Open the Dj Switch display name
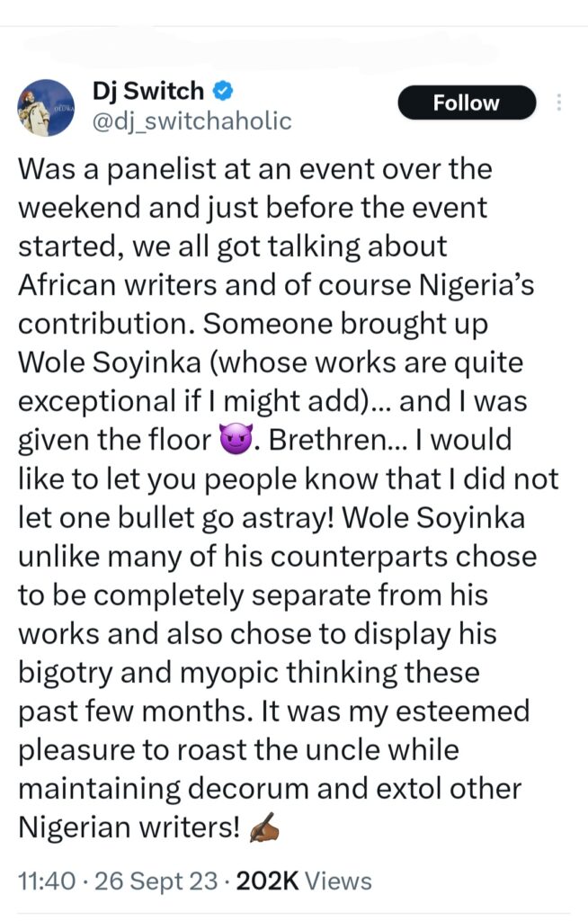This screenshot has width=588, height=921. click(x=148, y=91)
